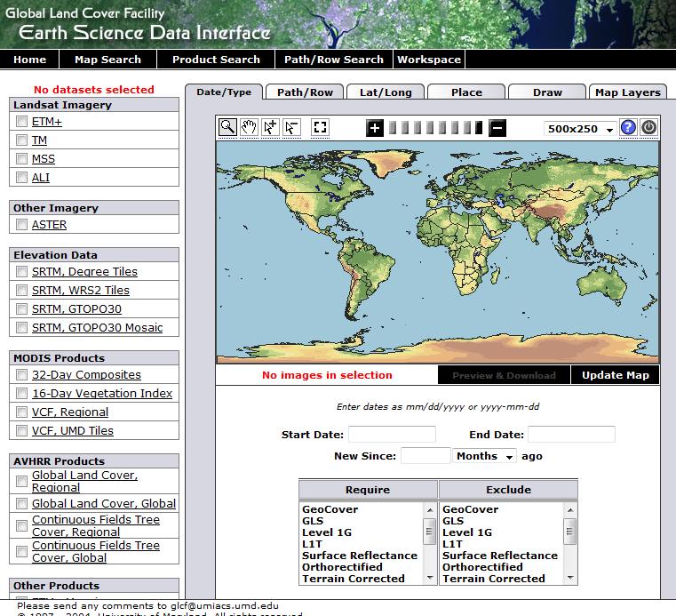
Task: Set zoom to the darkest zoom level bar
Action: coord(479,128)
